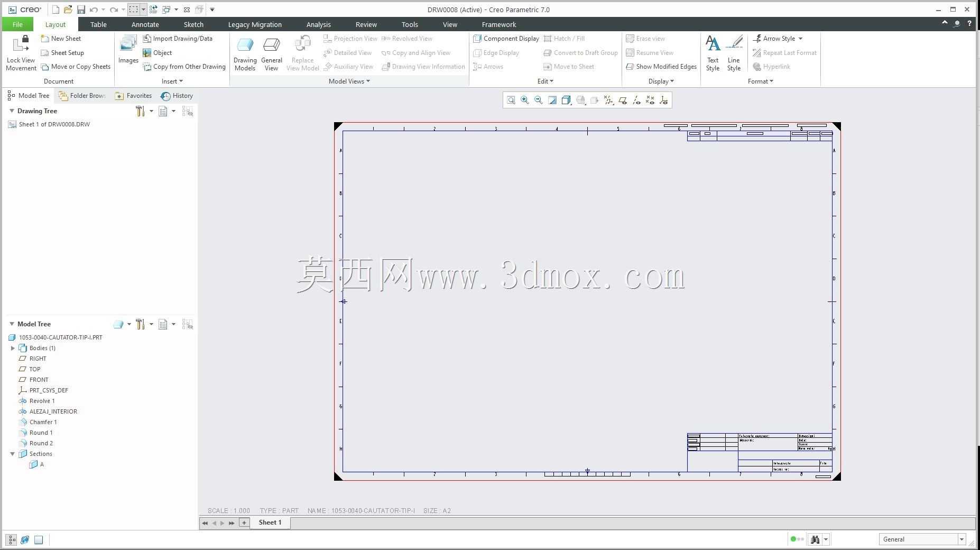
Task: Select section A in Model Tree
Action: point(36,464)
